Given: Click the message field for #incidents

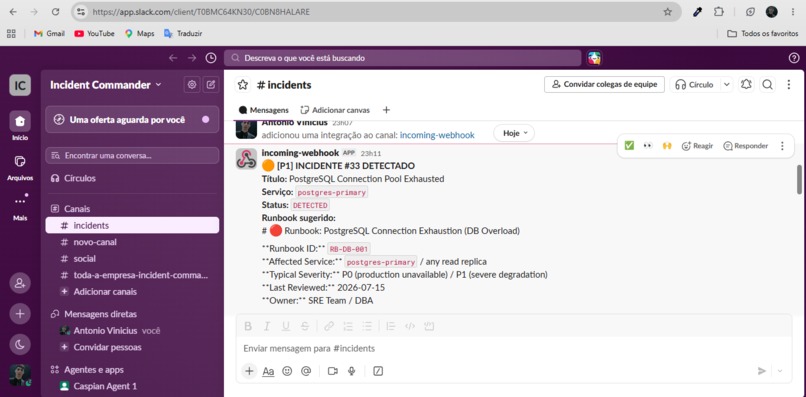Looking at the screenshot, I should (514, 349).
